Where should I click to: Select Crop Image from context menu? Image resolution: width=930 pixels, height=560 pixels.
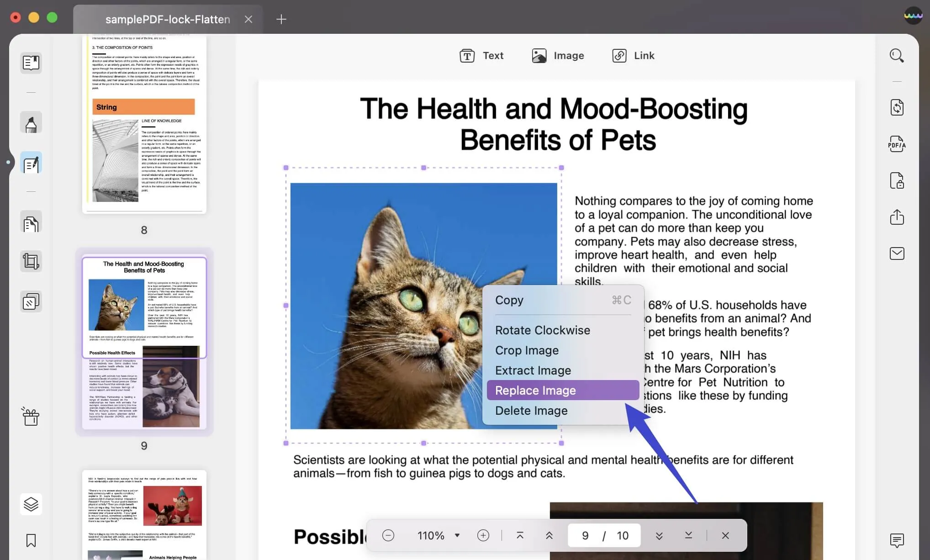click(526, 350)
